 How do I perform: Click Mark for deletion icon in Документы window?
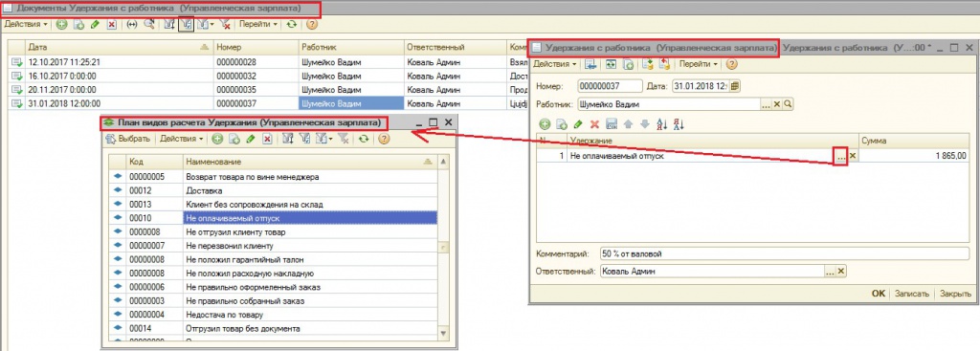pyautogui.click(x=112, y=25)
